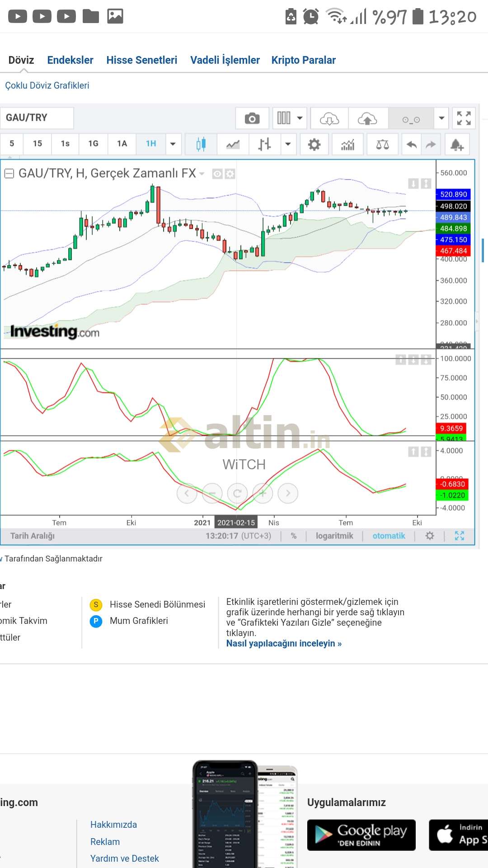Select the 498.020 current price label

pyautogui.click(x=454, y=206)
